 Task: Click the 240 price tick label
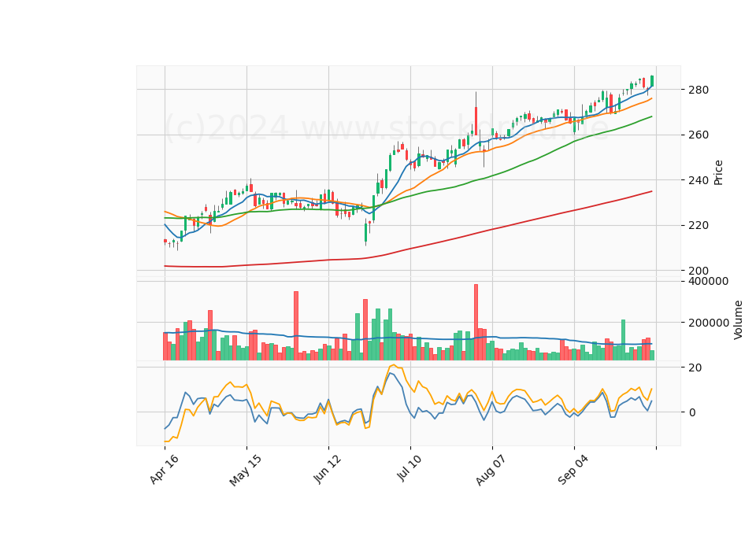coord(699,180)
